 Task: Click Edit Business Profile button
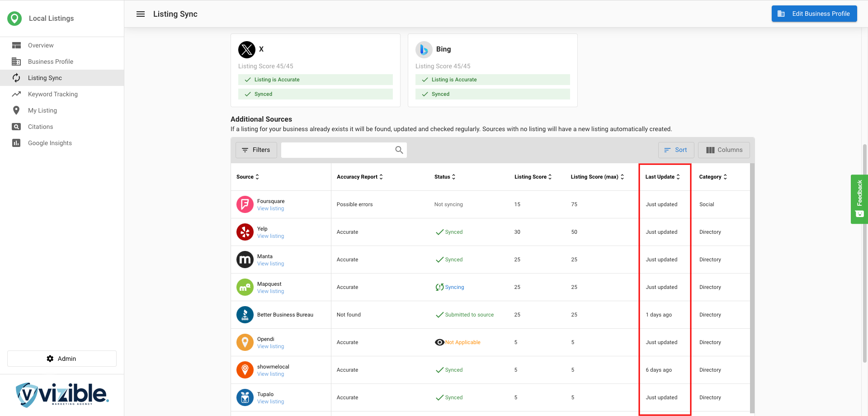tap(814, 14)
